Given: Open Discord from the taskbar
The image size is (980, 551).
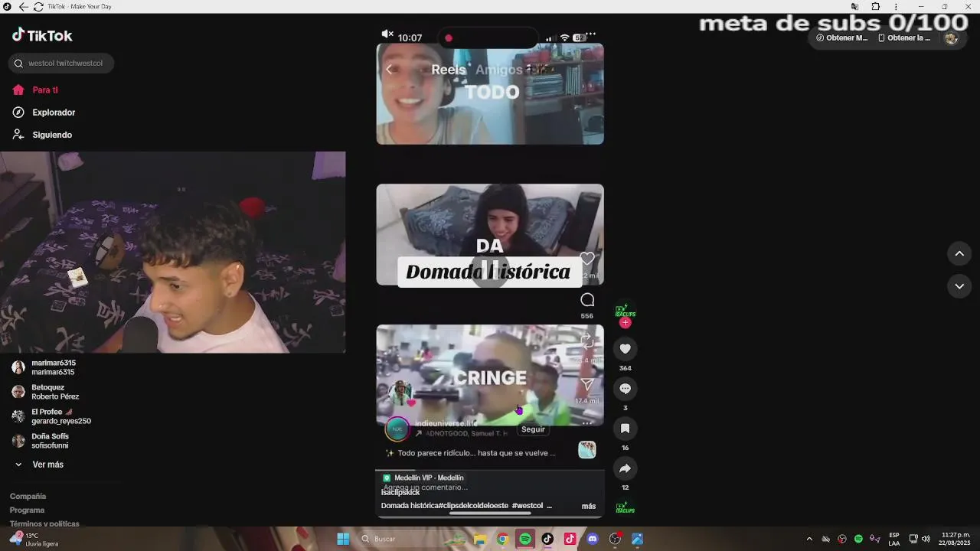Looking at the screenshot, I should [x=592, y=539].
